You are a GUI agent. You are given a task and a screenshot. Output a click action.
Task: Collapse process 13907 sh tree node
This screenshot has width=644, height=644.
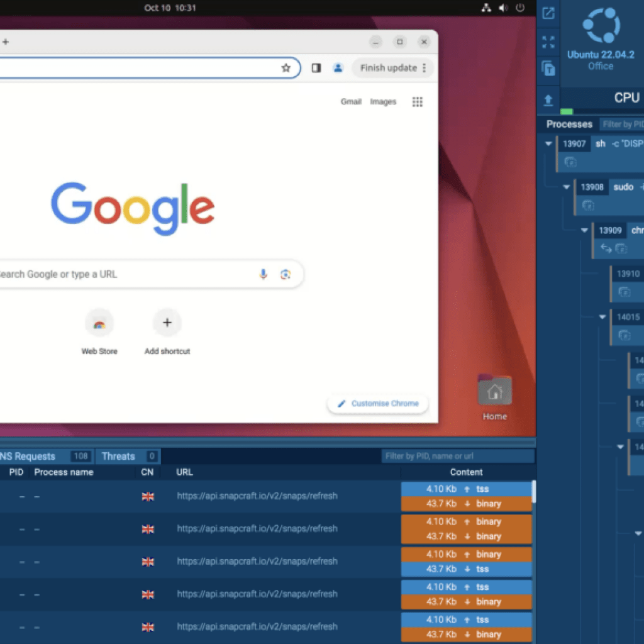[548, 144]
